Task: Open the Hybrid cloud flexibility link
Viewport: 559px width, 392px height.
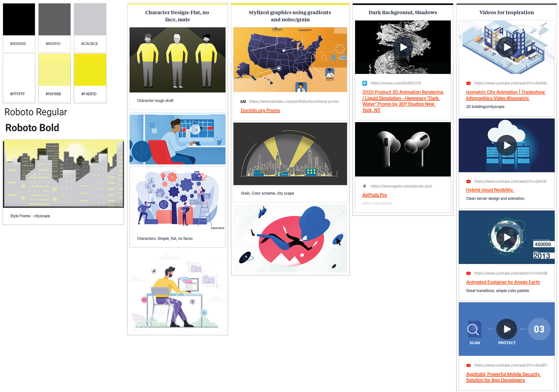Action: coord(490,190)
